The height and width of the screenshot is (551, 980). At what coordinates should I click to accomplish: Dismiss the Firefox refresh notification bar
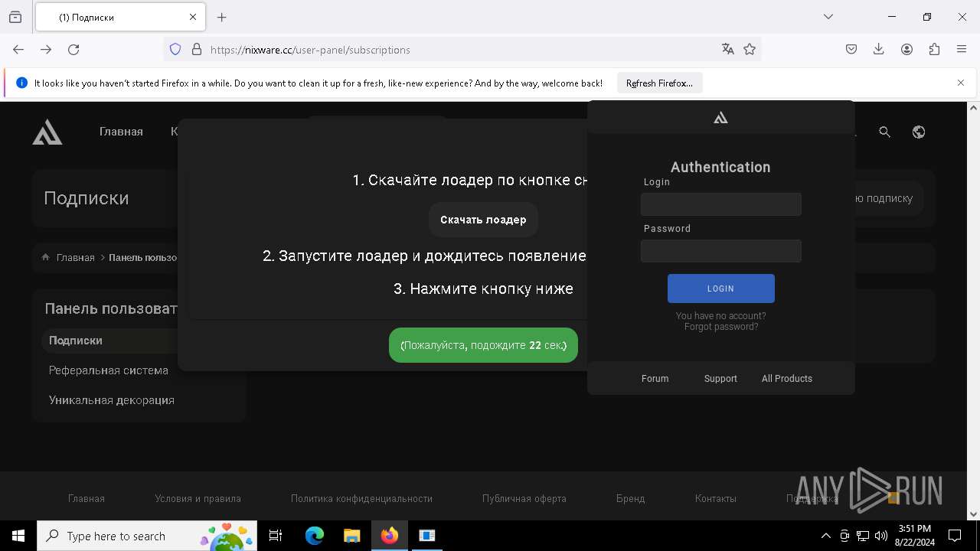click(961, 83)
